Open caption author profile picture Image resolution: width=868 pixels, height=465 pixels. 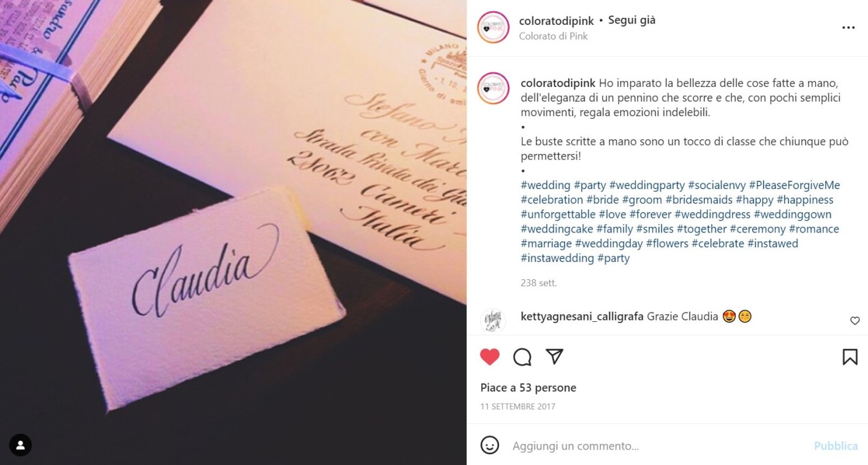[493, 89]
